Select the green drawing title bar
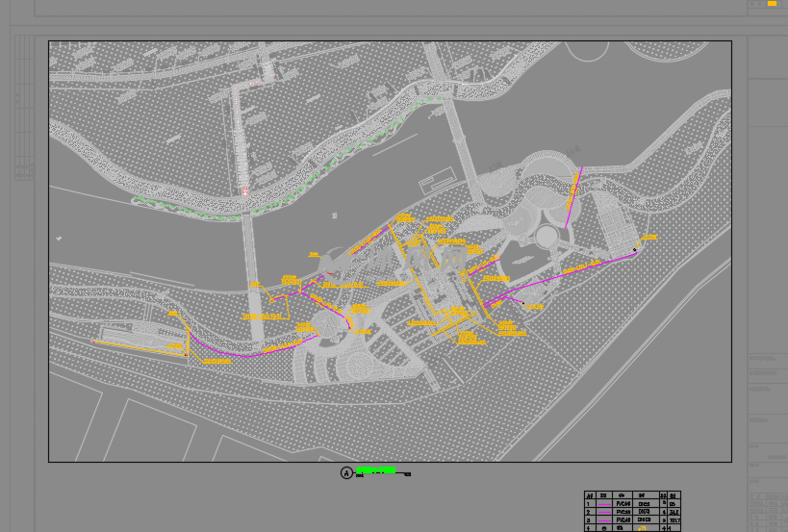The width and height of the screenshot is (788, 532). (x=376, y=470)
